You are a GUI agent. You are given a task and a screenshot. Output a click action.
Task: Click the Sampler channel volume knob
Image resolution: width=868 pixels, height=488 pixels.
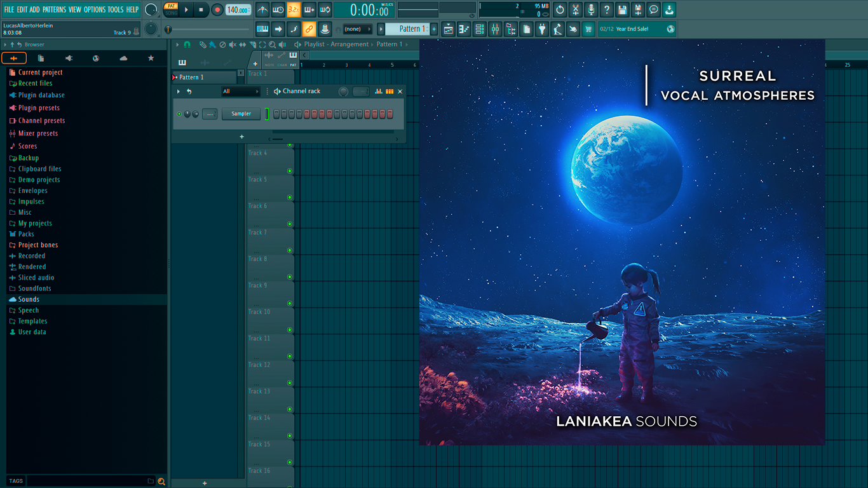(195, 114)
